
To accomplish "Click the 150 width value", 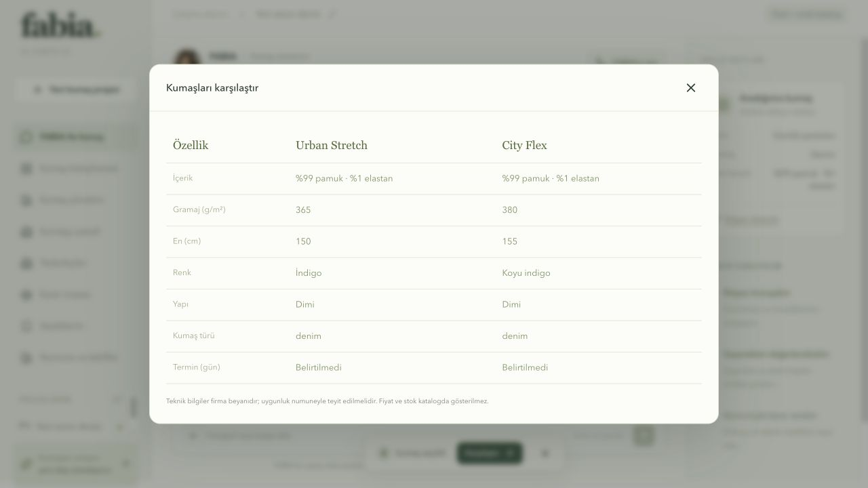I will 303,241.
